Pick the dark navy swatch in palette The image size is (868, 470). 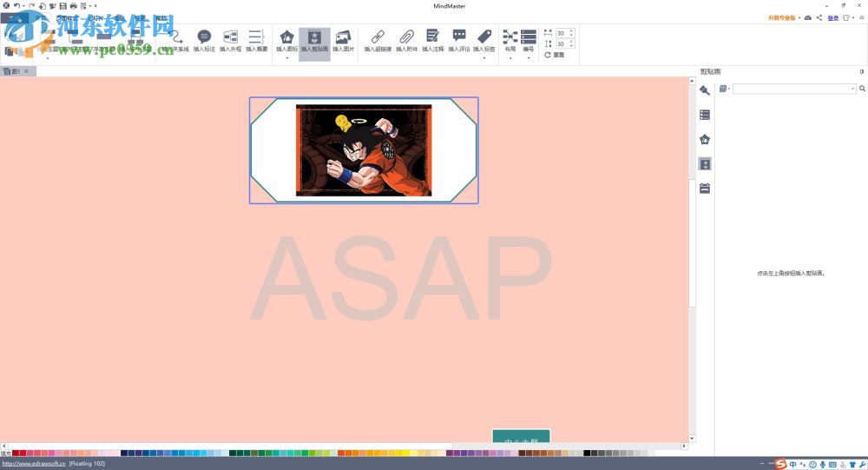(x=124, y=453)
